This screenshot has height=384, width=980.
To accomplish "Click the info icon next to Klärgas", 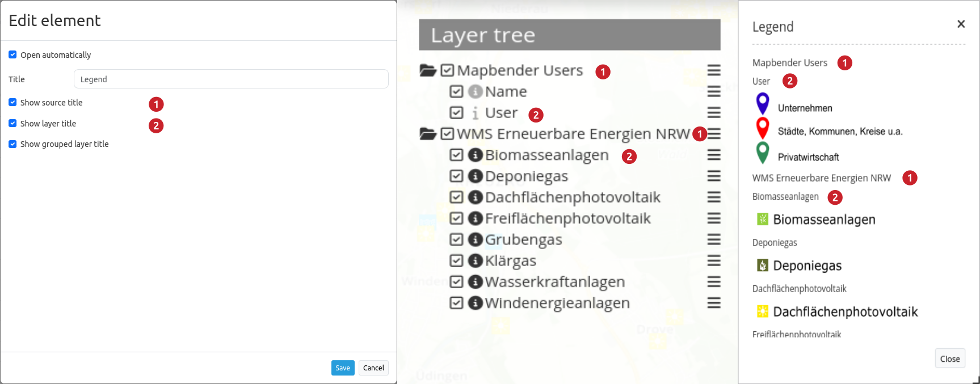I will click(476, 260).
